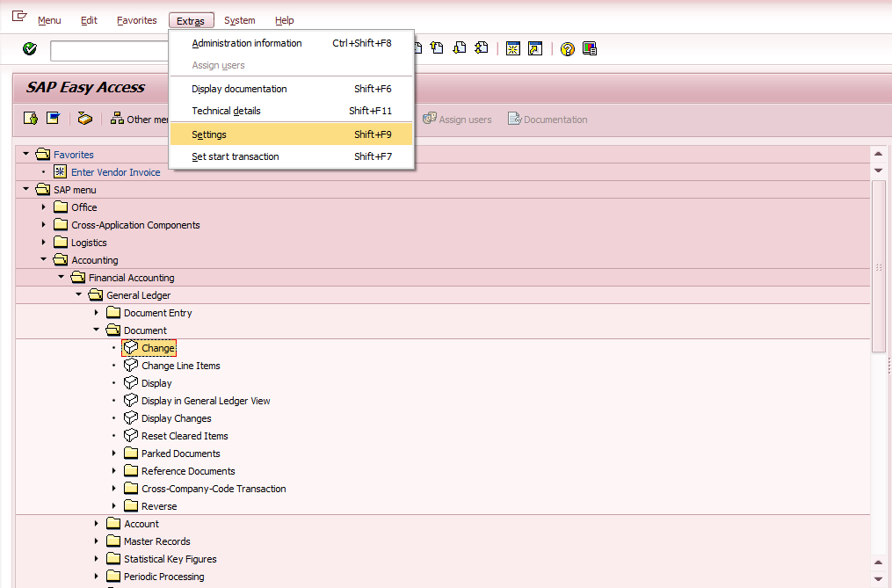This screenshot has height=588, width=892.
Task: Click the Create new session icon
Action: tap(513, 49)
